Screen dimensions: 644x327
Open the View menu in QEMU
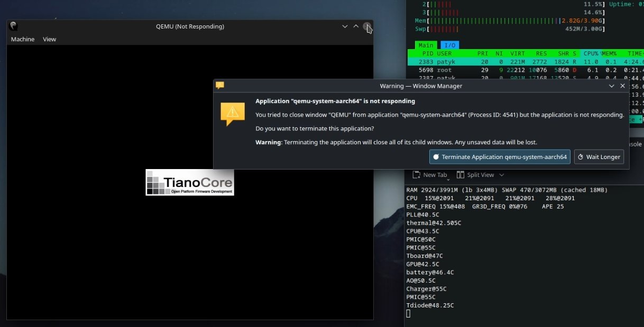49,39
